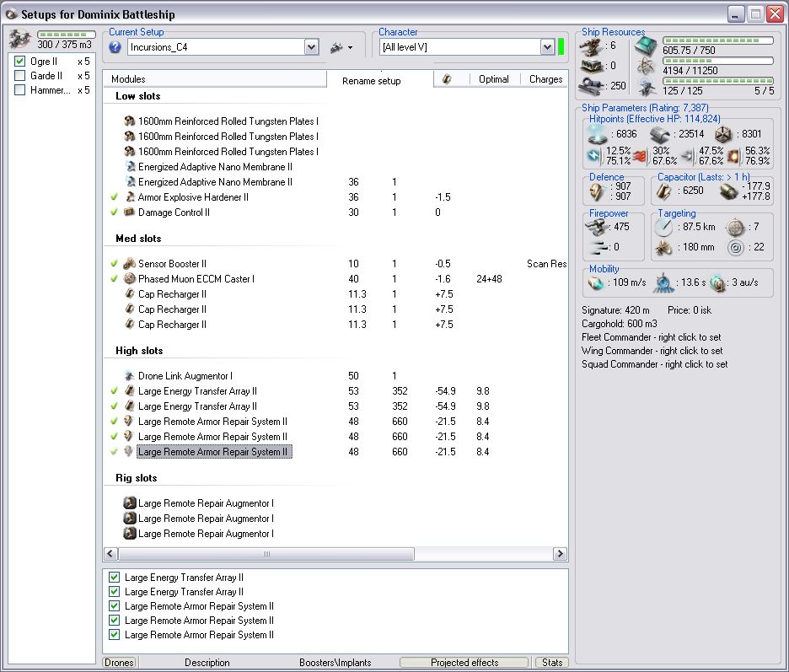
Task: Uncheck first Large Remote Armor Repair System II projected effect
Action: click(115, 606)
